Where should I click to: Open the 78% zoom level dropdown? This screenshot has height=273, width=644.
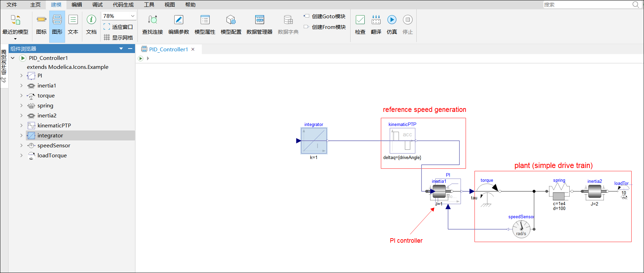point(133,16)
